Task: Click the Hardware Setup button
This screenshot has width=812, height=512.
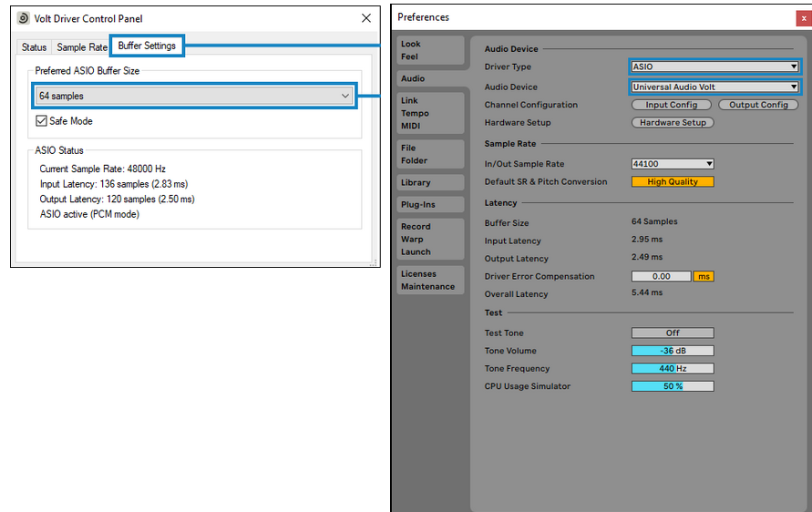Action: click(x=673, y=123)
